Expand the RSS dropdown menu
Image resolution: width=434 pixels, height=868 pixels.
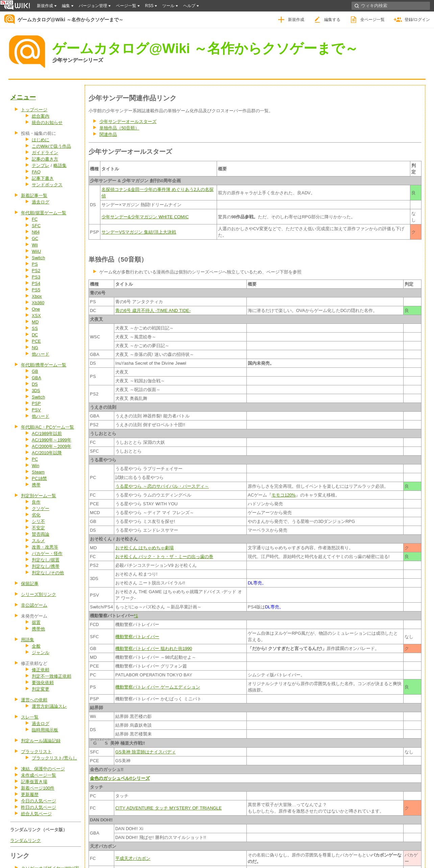(151, 6)
